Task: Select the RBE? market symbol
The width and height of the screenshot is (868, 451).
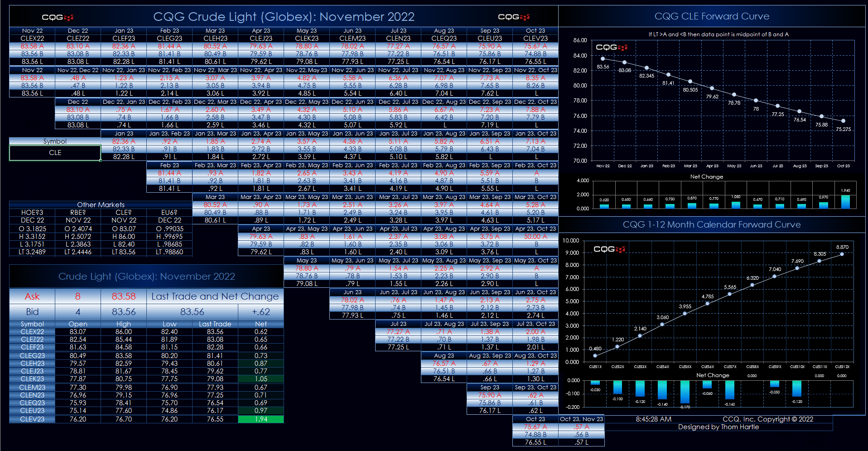Action: click(78, 213)
